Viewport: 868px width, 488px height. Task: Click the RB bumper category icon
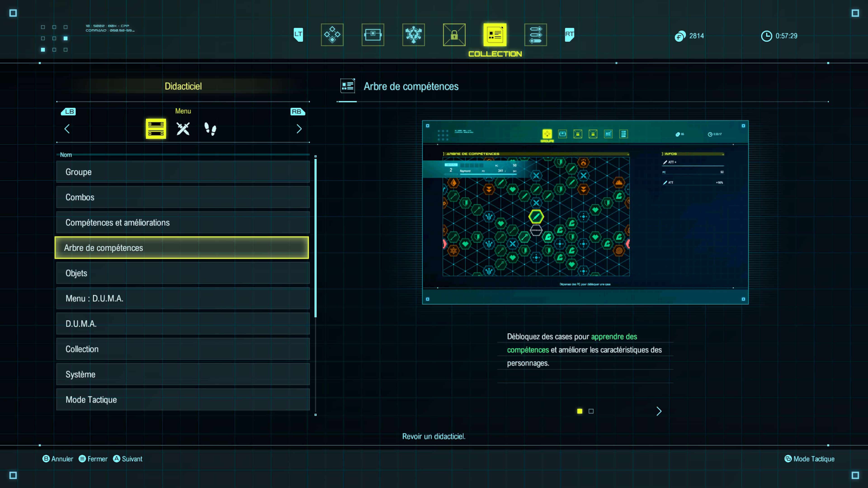(x=297, y=111)
